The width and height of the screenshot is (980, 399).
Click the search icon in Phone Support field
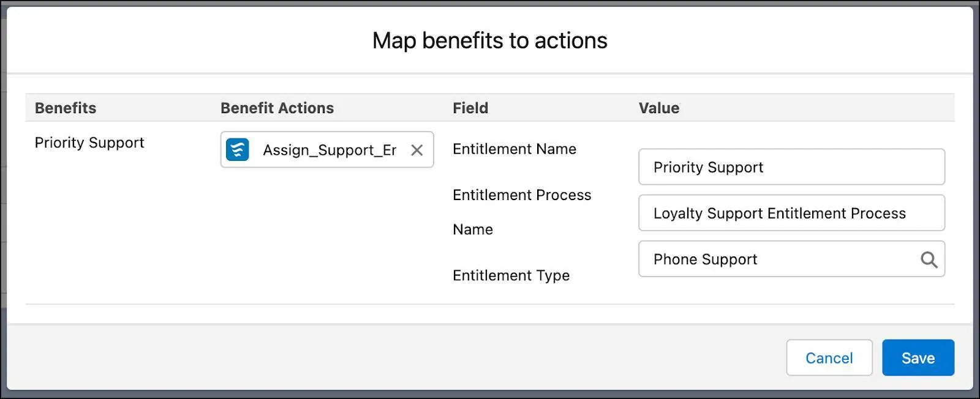(929, 259)
